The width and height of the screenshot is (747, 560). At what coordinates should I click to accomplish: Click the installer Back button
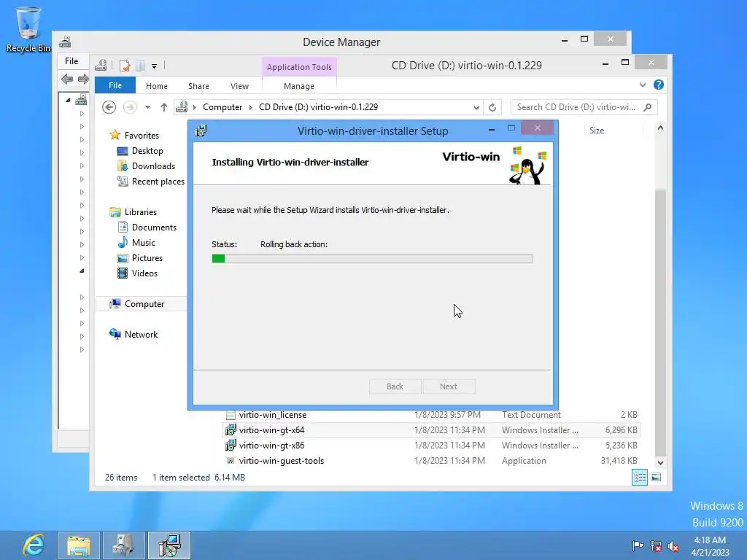pyautogui.click(x=395, y=386)
